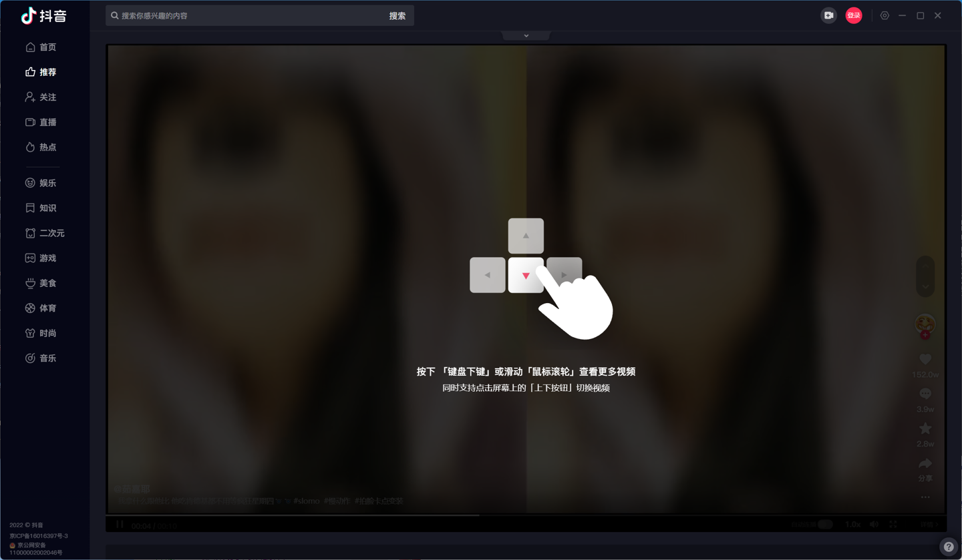Mute the video volume

click(x=874, y=525)
